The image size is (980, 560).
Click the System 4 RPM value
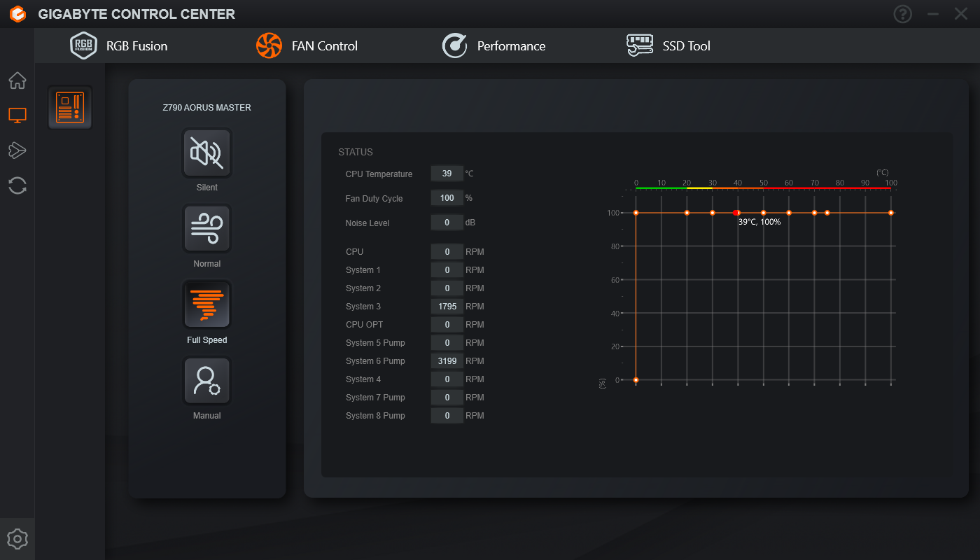447,379
